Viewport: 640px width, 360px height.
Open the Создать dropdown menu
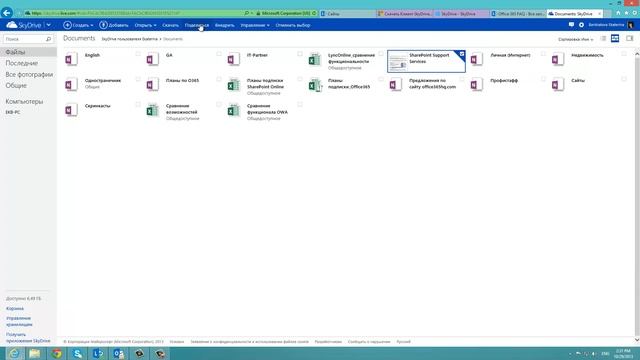78,25
